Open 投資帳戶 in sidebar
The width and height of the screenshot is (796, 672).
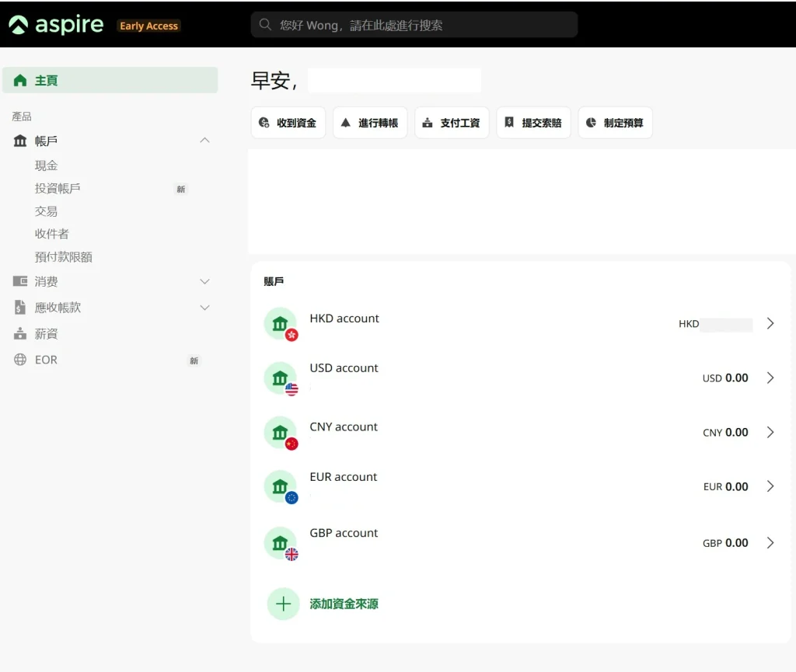click(x=58, y=189)
